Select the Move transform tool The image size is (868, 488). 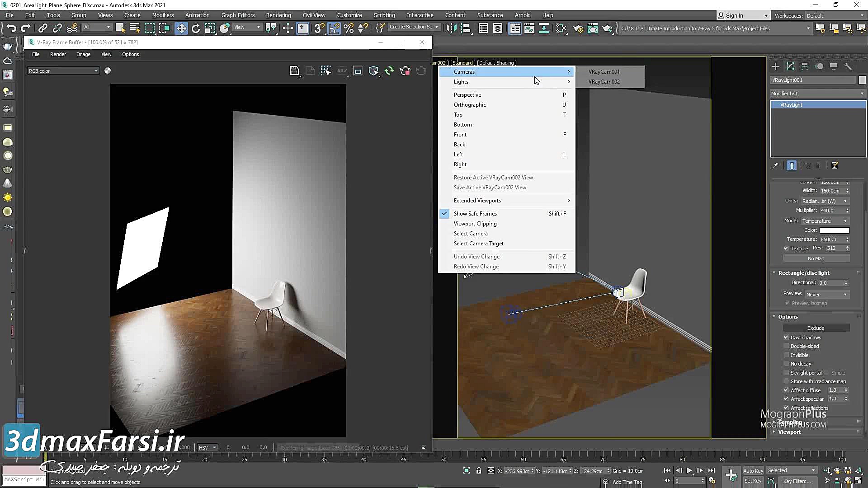(181, 28)
